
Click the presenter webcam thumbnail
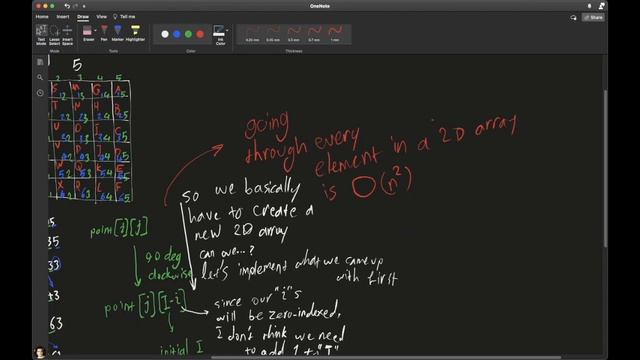pyautogui.click(x=40, y=352)
